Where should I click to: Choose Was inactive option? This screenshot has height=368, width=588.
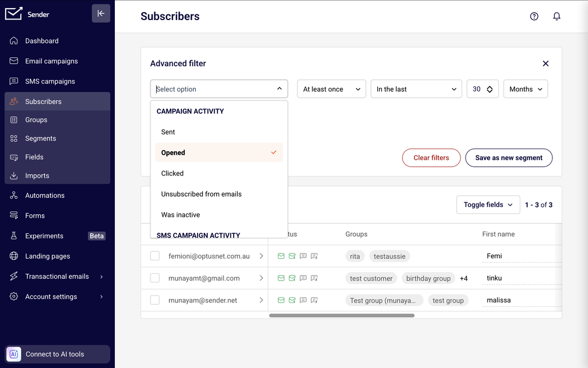click(219, 214)
